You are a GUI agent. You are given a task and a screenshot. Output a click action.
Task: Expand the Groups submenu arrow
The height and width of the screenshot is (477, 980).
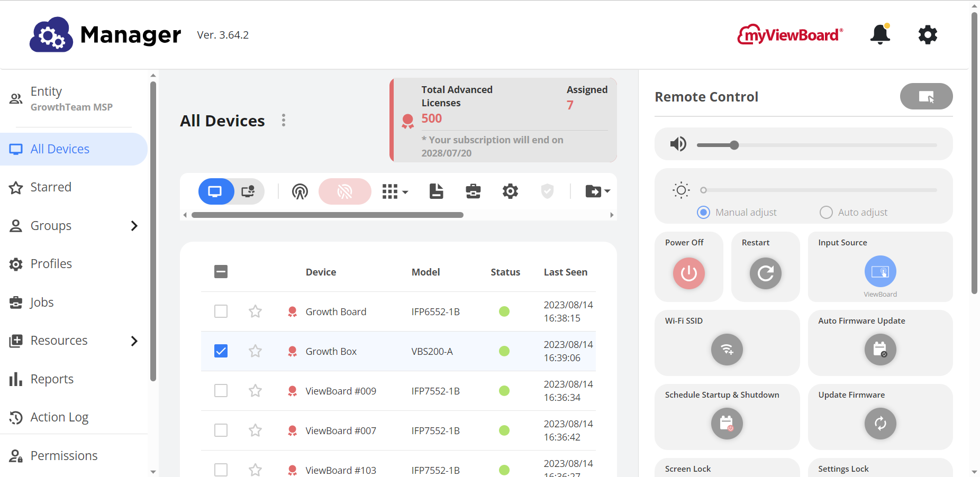tap(134, 226)
